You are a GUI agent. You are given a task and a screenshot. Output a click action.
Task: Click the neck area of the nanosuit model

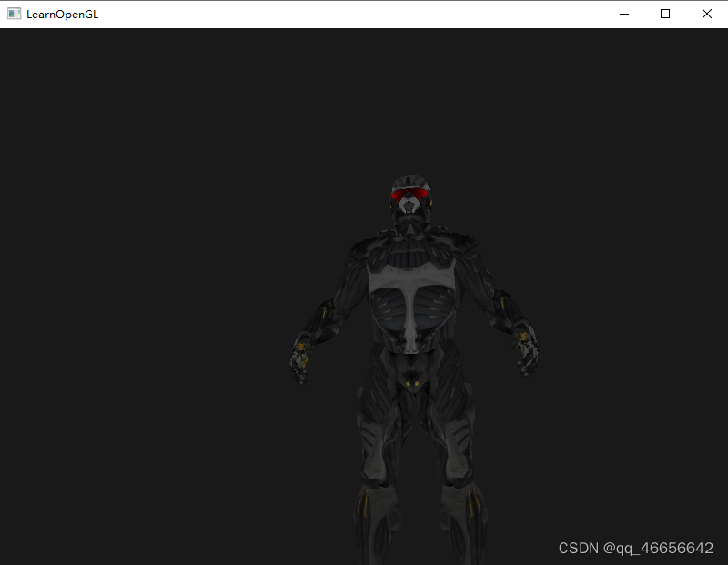[x=411, y=227]
